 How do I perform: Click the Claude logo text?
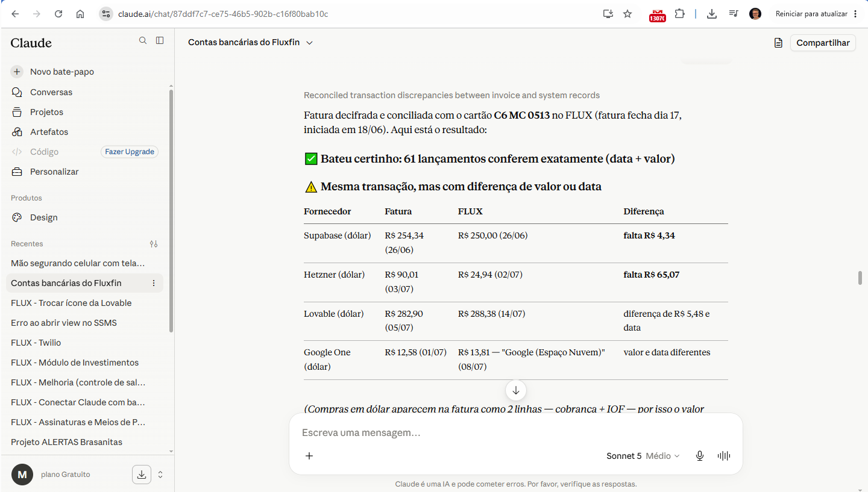31,43
